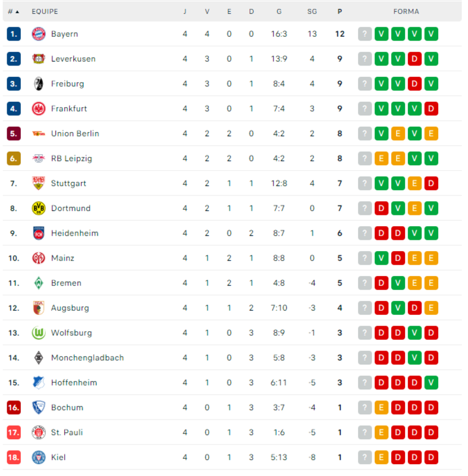Open Bochum's orange E draw result badge
The image size is (468, 476).
tap(381, 408)
